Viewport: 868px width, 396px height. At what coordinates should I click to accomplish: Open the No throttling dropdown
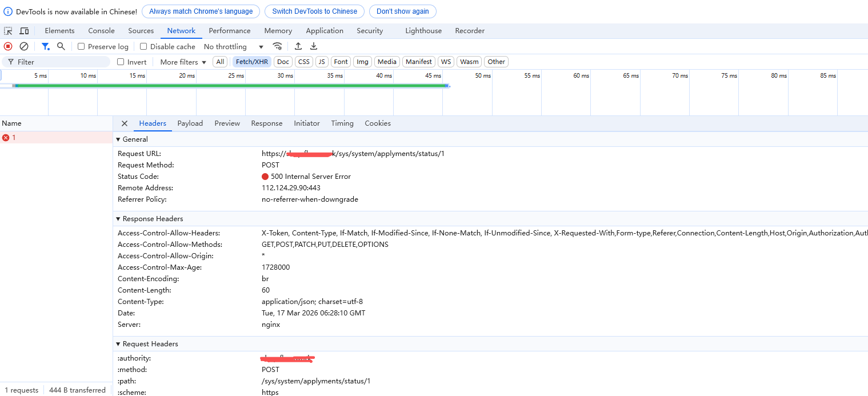pyautogui.click(x=233, y=47)
